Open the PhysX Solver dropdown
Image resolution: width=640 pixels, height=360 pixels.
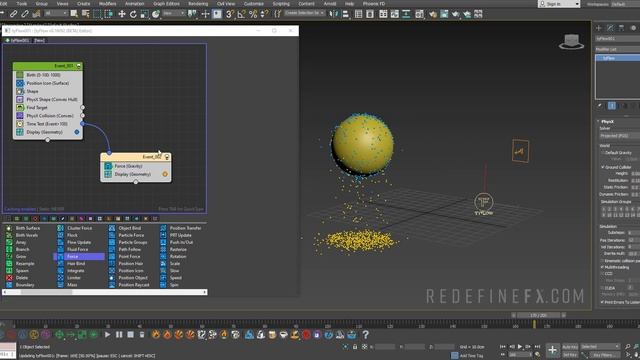pyautogui.click(x=620, y=136)
